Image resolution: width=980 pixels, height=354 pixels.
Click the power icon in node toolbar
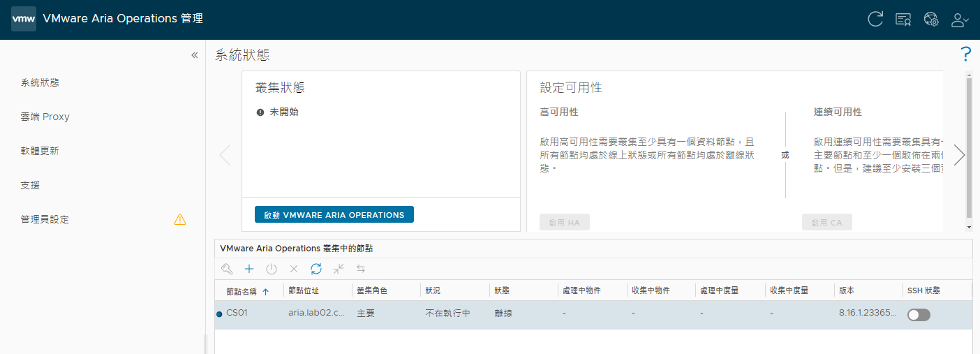click(272, 269)
